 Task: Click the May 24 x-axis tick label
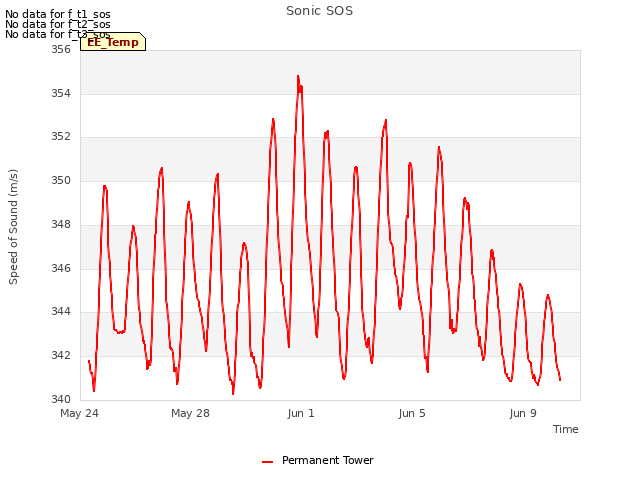click(x=80, y=413)
